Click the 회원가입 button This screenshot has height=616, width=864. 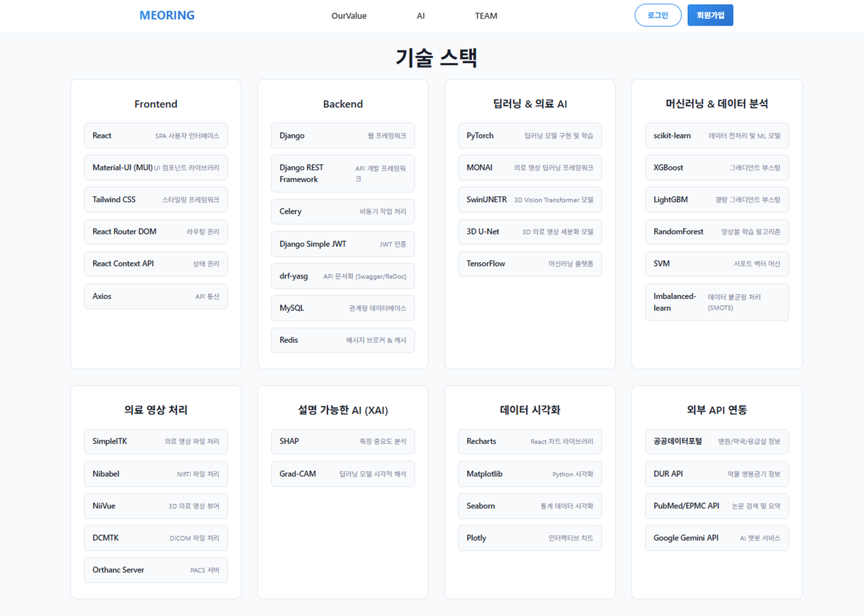click(x=710, y=15)
